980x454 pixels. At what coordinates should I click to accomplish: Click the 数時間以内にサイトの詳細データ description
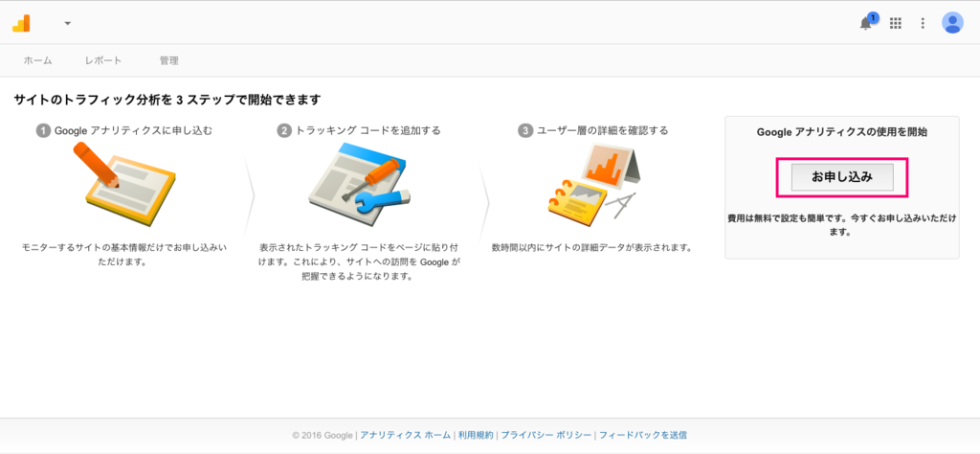click(x=591, y=248)
